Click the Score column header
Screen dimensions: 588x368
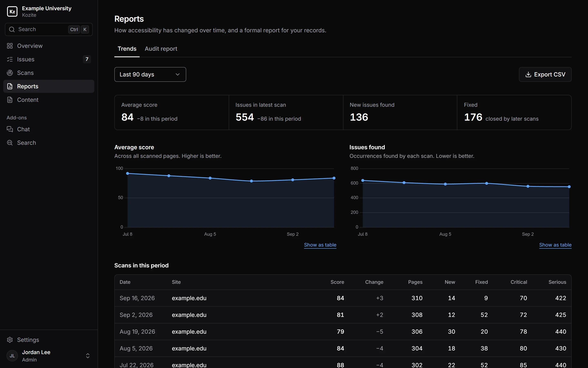coord(337,282)
